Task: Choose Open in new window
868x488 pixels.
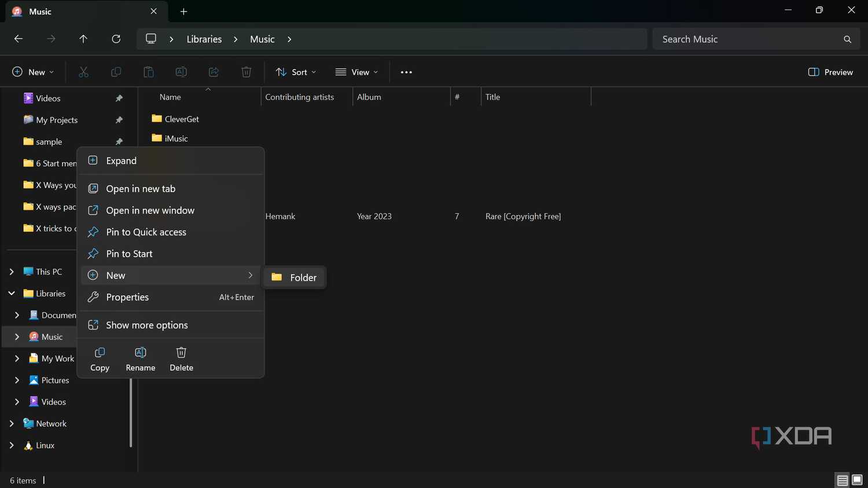Action: coord(172,210)
